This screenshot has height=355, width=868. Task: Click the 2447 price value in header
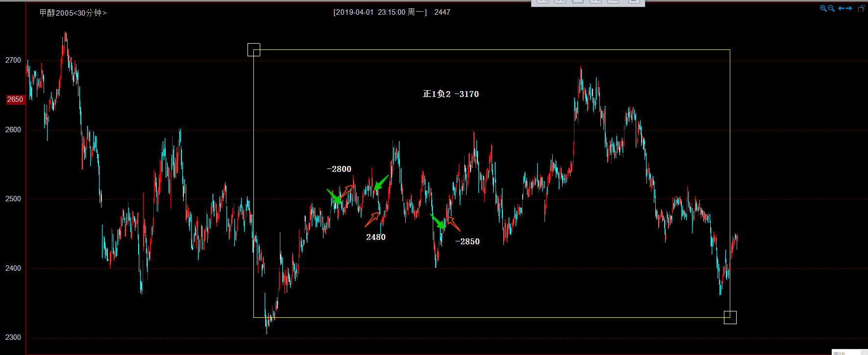(442, 12)
